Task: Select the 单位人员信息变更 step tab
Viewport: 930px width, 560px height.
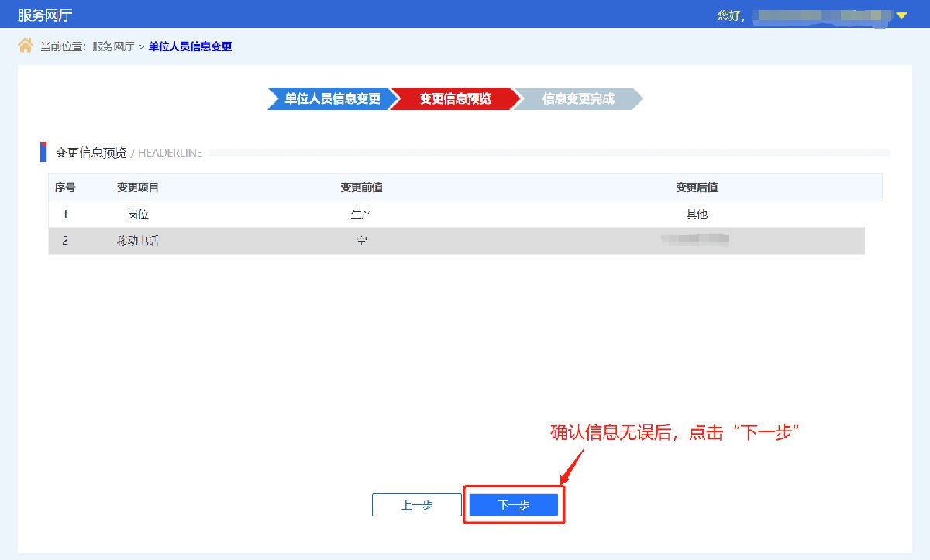Action: click(x=332, y=99)
